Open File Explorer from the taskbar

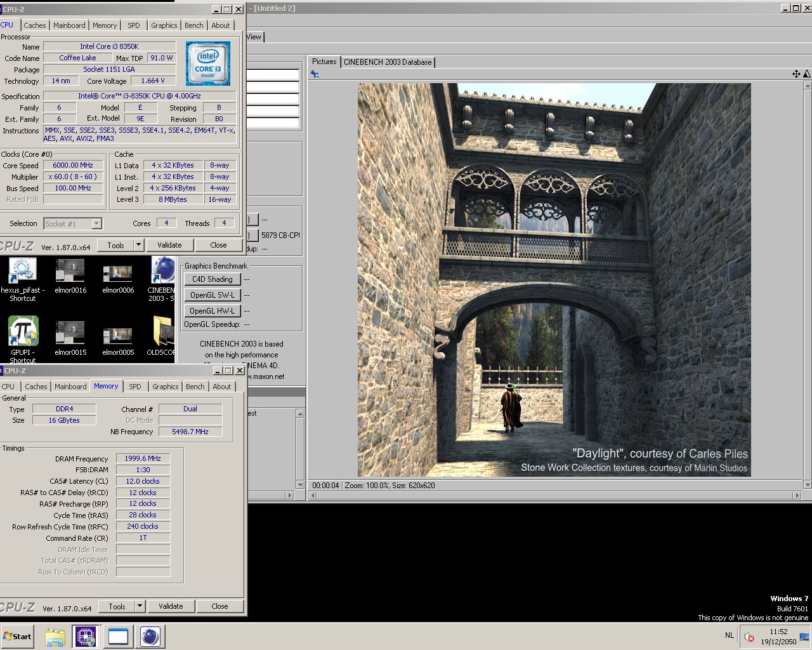click(x=55, y=637)
